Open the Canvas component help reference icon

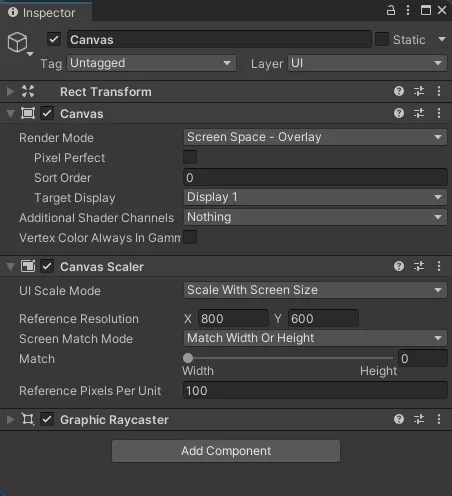tap(399, 113)
